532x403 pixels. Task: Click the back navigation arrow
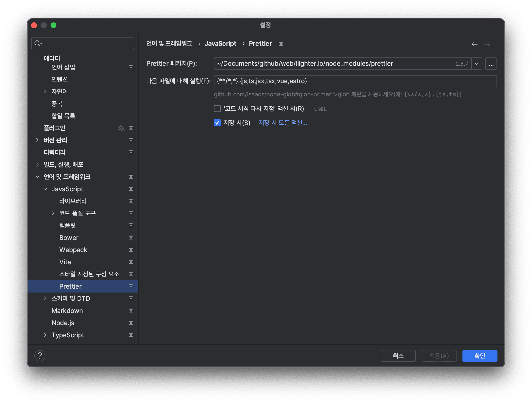pyautogui.click(x=474, y=44)
